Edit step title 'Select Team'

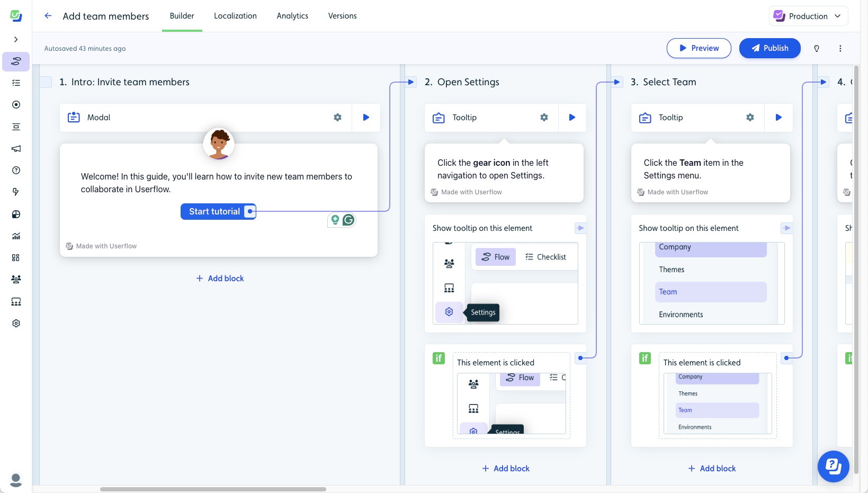[x=669, y=82]
